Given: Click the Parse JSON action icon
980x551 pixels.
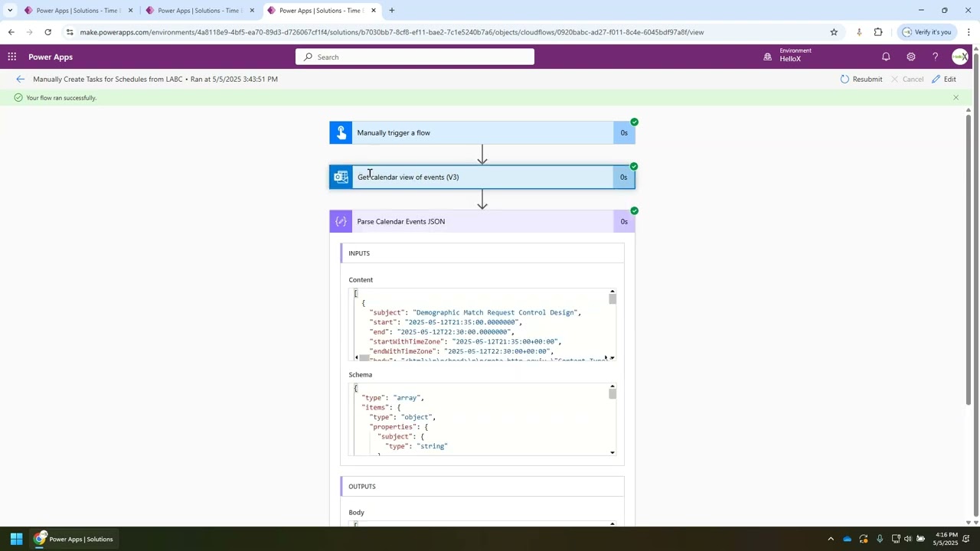Looking at the screenshot, I should tap(341, 221).
